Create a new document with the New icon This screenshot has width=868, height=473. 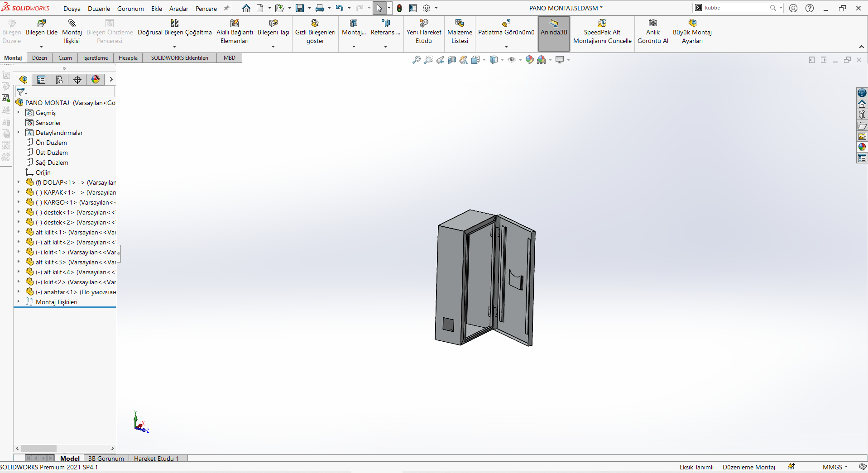coord(260,8)
